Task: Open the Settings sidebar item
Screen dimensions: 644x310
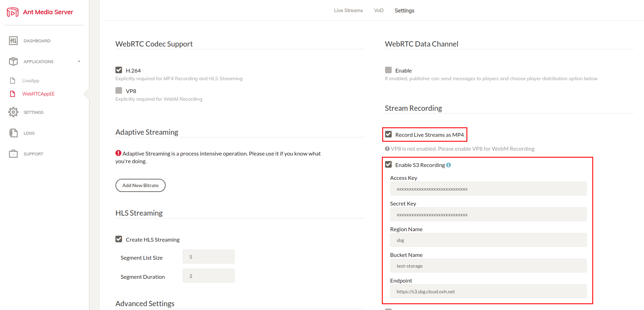Action: point(34,112)
